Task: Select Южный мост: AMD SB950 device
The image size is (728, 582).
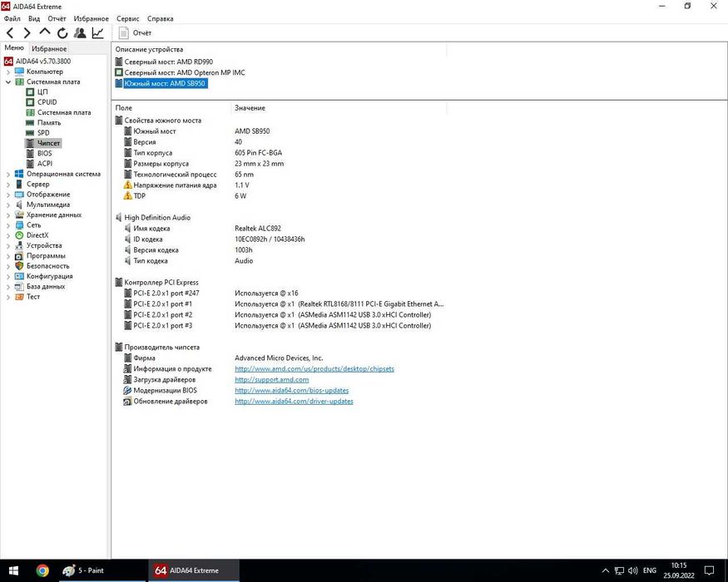Action: pyautogui.click(x=165, y=83)
